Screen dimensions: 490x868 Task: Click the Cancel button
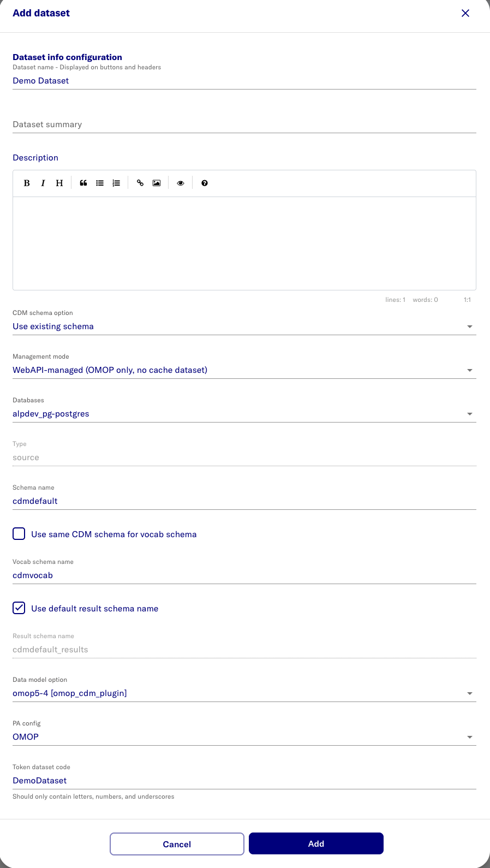coord(177,844)
